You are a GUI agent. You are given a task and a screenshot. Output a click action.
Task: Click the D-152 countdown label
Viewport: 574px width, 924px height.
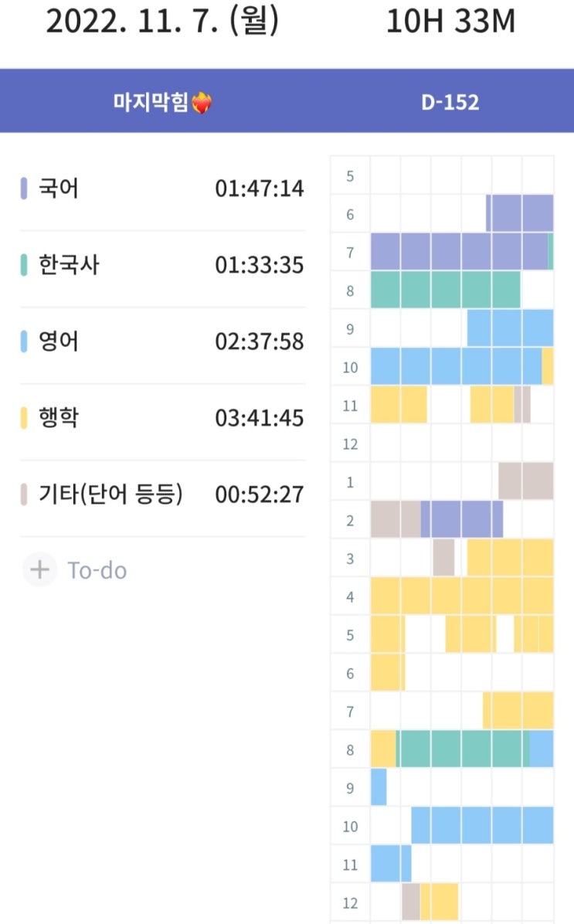click(x=450, y=103)
